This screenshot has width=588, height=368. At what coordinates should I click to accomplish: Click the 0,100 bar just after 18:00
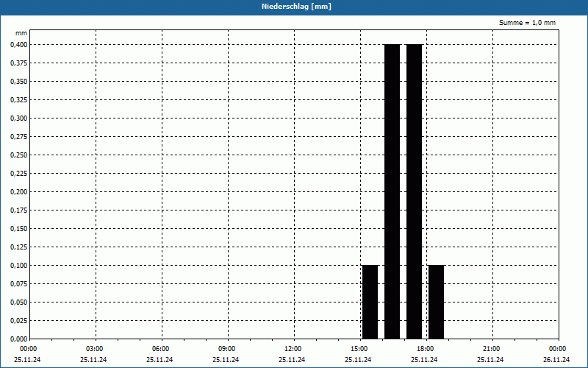pos(436,302)
